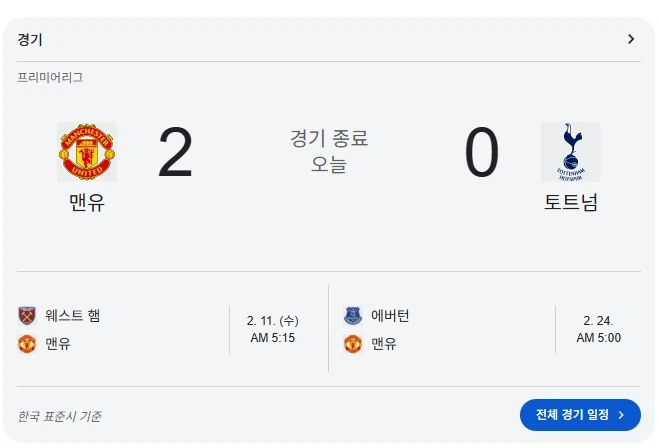
Task: Click the large Manchester United crest
Action: point(87,152)
